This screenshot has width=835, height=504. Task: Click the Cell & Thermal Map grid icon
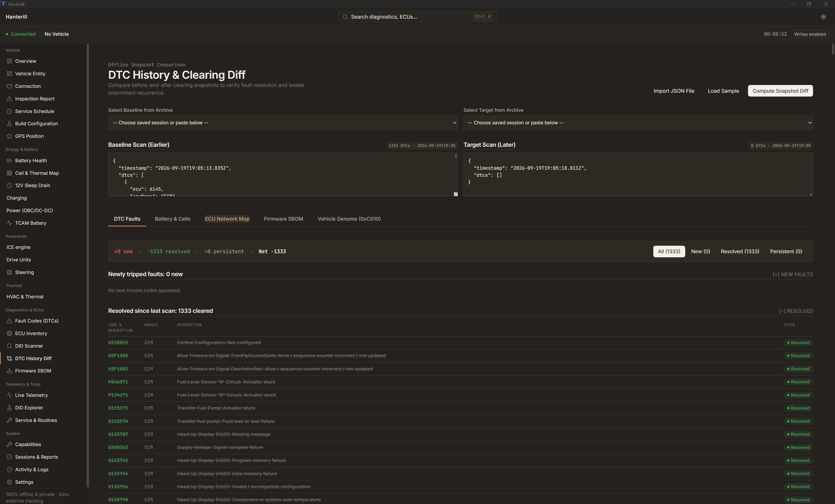point(9,173)
